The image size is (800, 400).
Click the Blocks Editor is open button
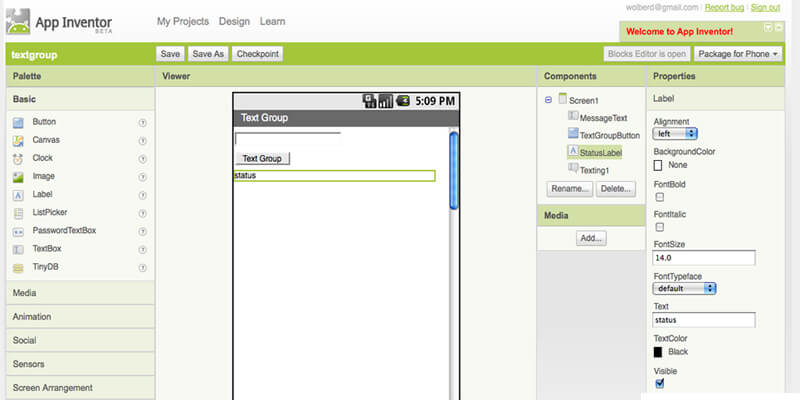click(647, 54)
